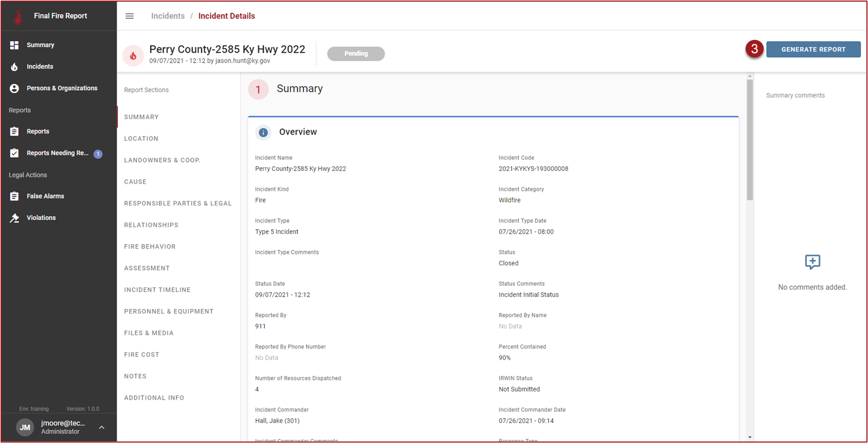Image resolution: width=868 pixels, height=443 pixels.
Task: Add a summary comment icon
Action: [x=812, y=262]
